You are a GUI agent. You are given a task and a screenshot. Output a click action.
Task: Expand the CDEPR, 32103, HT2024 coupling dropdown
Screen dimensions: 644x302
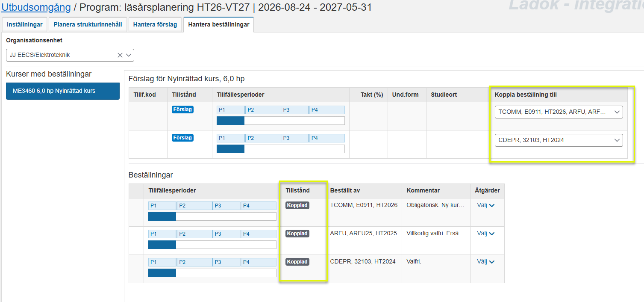(x=559, y=140)
